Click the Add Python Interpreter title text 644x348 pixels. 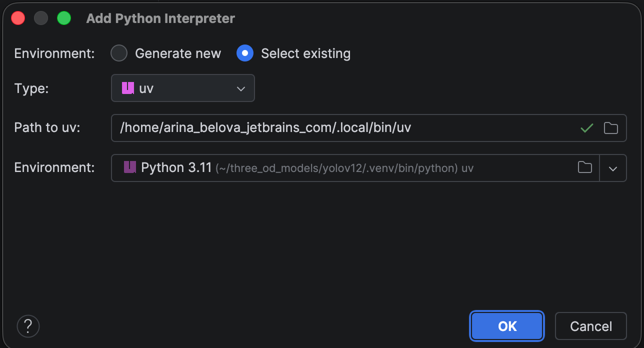pos(160,19)
